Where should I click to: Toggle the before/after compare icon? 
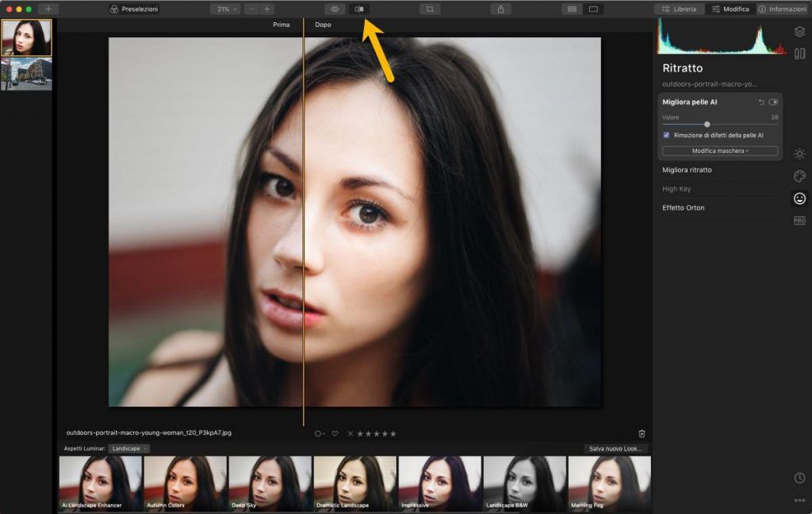(359, 9)
